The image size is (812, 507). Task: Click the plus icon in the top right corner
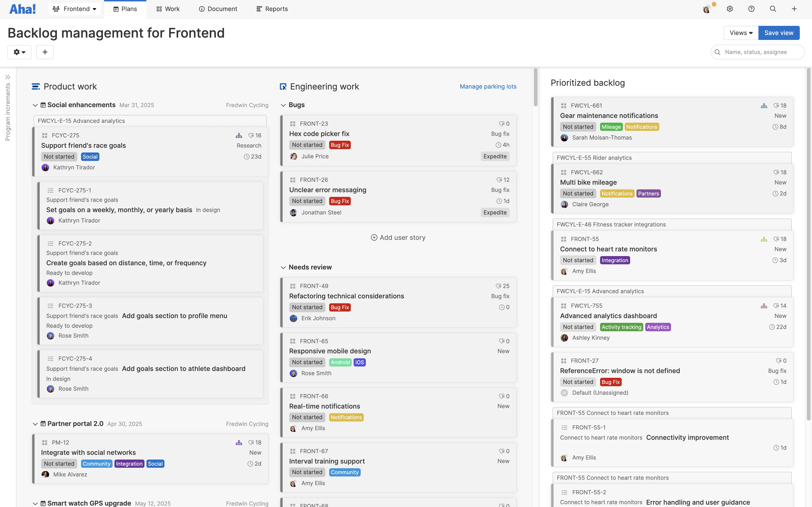click(795, 9)
